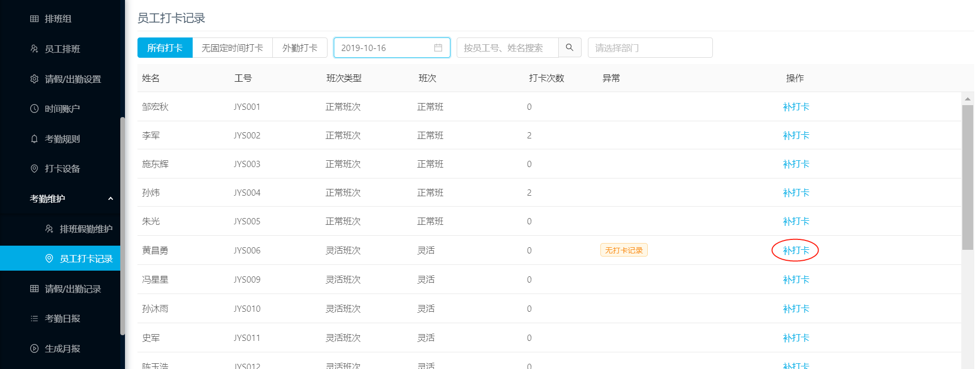980x369 pixels.
Task: Click the sidebar scrollbar thumb
Action: (x=122, y=226)
